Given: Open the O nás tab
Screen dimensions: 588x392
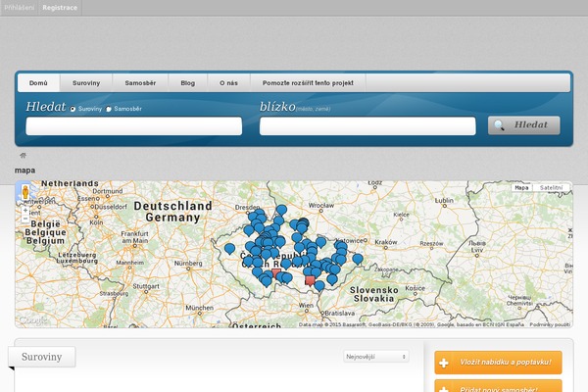Looking at the screenshot, I should click(x=228, y=83).
